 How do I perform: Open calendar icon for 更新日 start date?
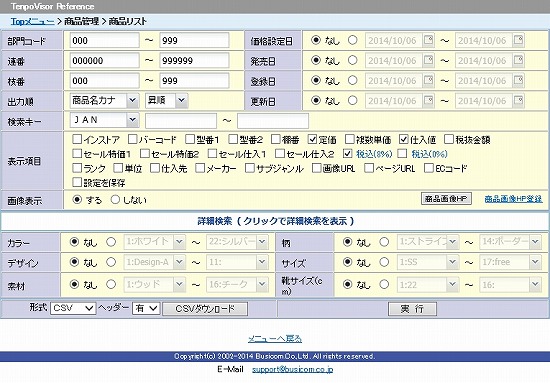point(428,100)
